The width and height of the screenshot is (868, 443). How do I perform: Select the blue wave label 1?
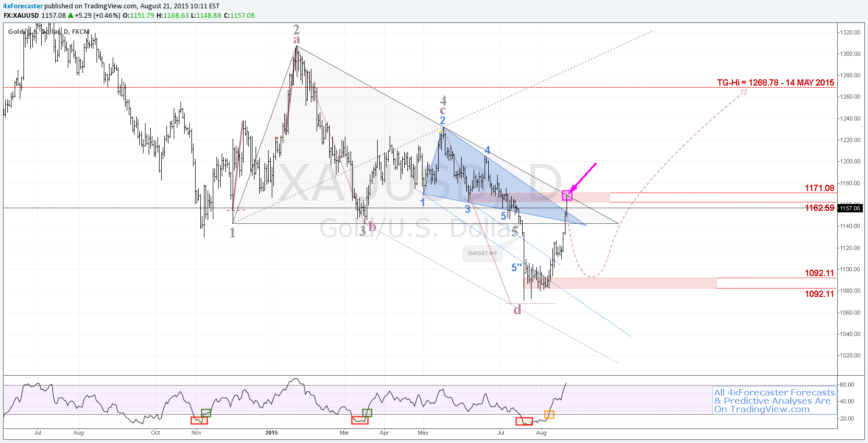click(x=423, y=202)
